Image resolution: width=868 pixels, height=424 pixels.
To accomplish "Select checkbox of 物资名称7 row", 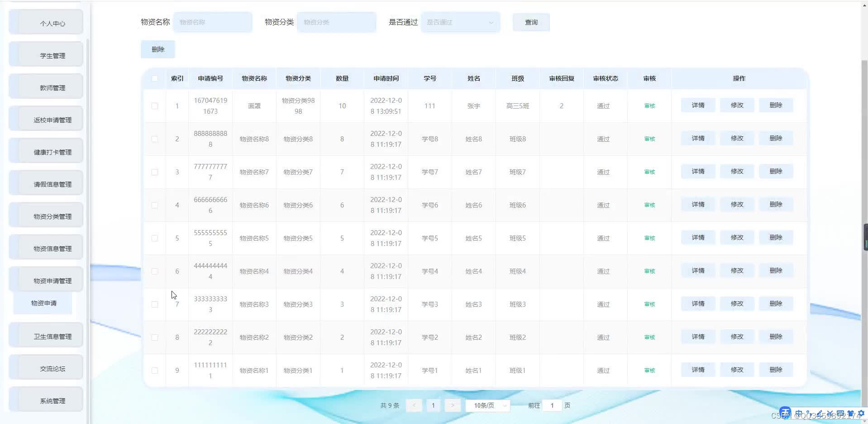I will [155, 172].
